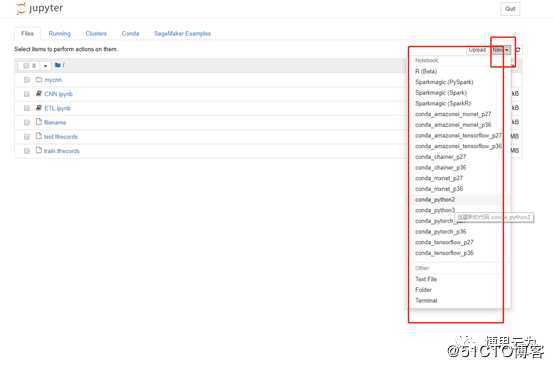The width and height of the screenshot is (554, 368).
Task: Open the CNN.ipynb notebook link
Action: coord(58,94)
